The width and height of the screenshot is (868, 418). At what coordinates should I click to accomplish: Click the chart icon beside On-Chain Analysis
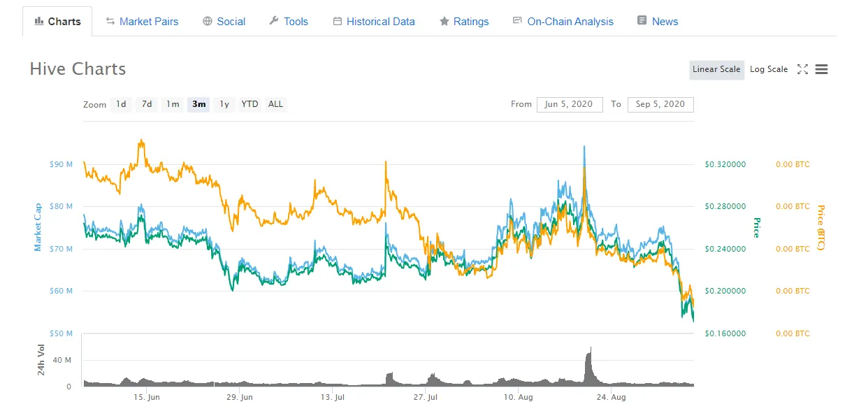coord(517,20)
